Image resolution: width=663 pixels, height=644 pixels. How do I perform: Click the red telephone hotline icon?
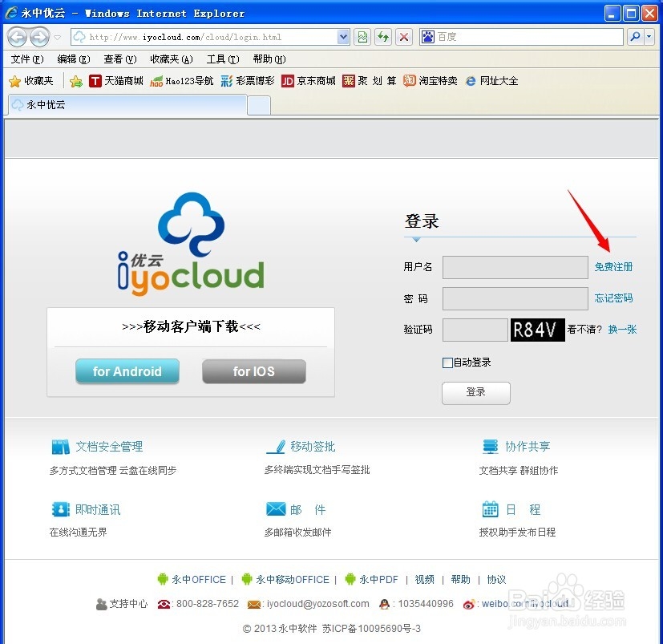164,605
